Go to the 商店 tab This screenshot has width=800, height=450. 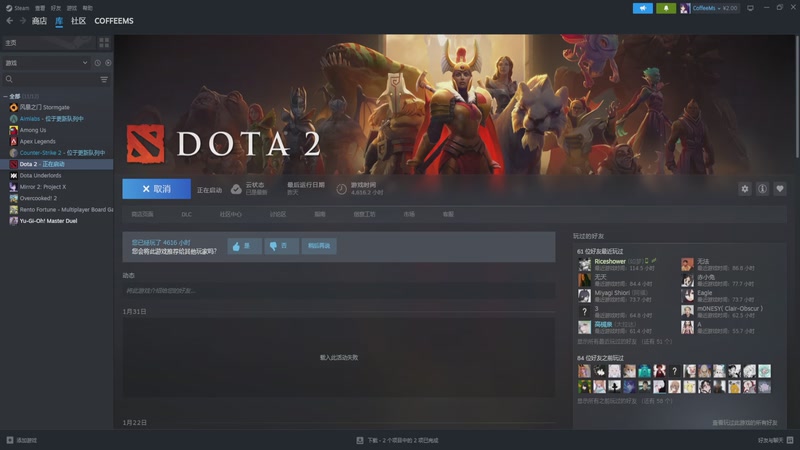click(39, 21)
